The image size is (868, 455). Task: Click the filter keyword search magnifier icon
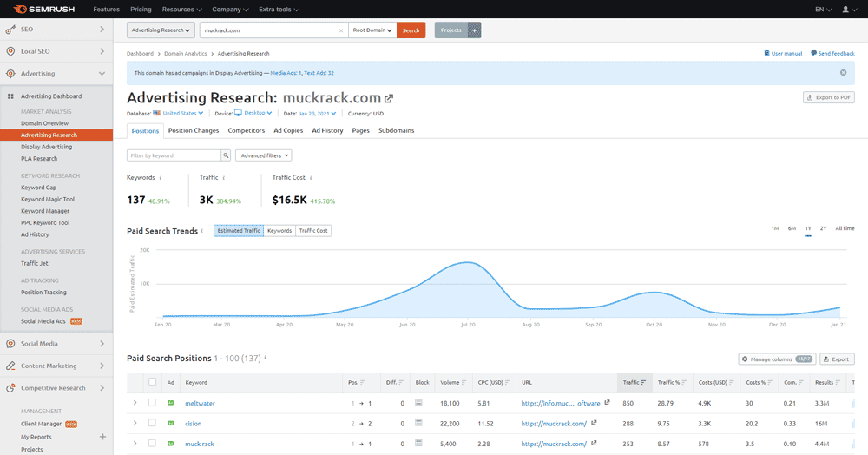(x=226, y=155)
